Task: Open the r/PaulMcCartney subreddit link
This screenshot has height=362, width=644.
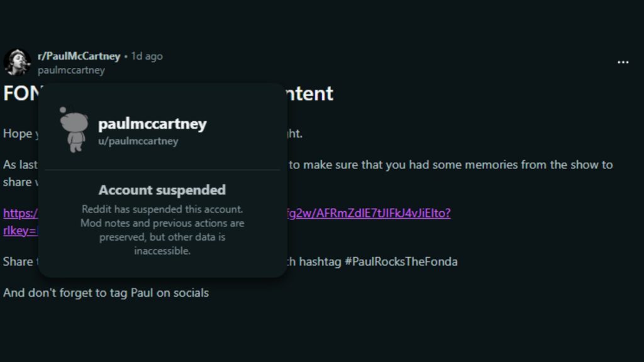Action: [79, 56]
